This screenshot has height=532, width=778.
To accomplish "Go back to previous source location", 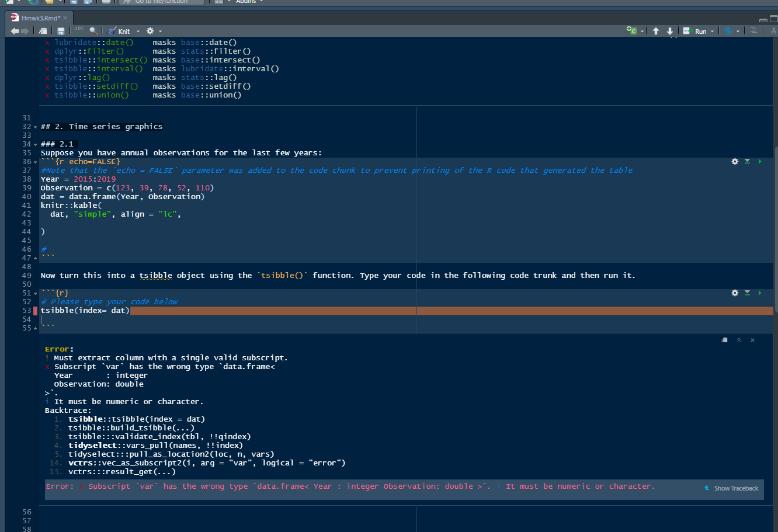I will [15, 31].
